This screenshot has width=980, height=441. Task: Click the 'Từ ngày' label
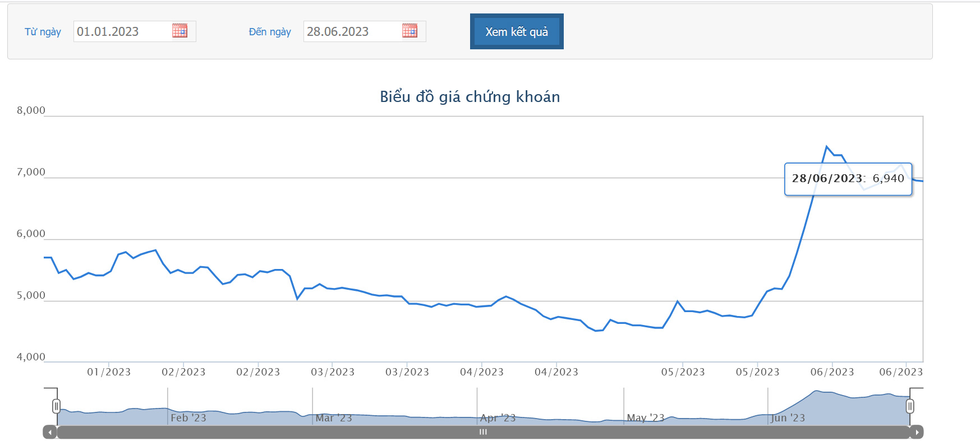tap(43, 32)
